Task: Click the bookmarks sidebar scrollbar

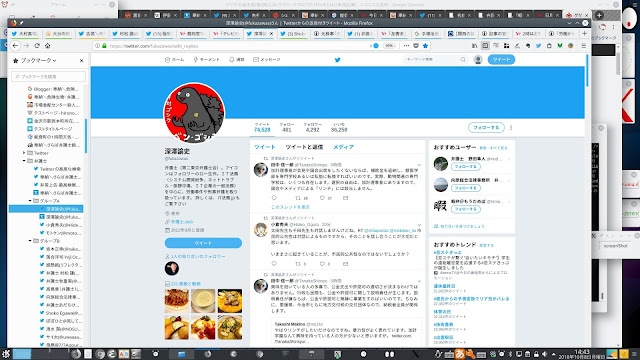Action: tap(86, 136)
